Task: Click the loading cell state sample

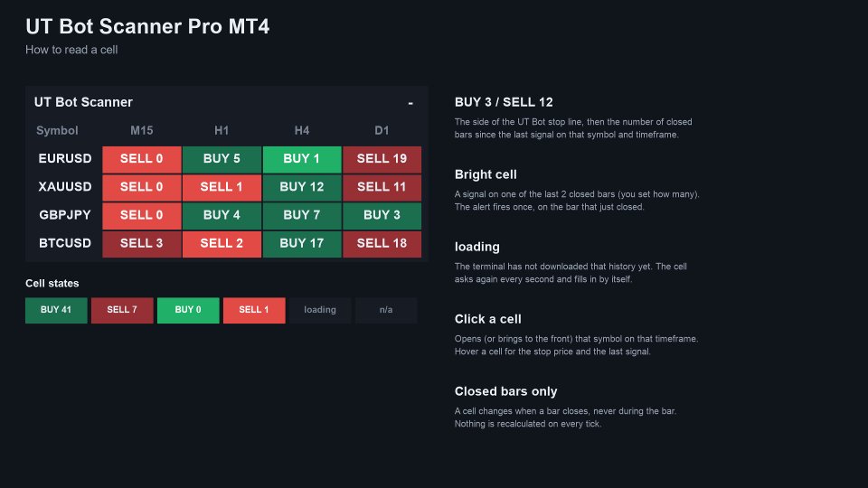Action: [x=320, y=310]
